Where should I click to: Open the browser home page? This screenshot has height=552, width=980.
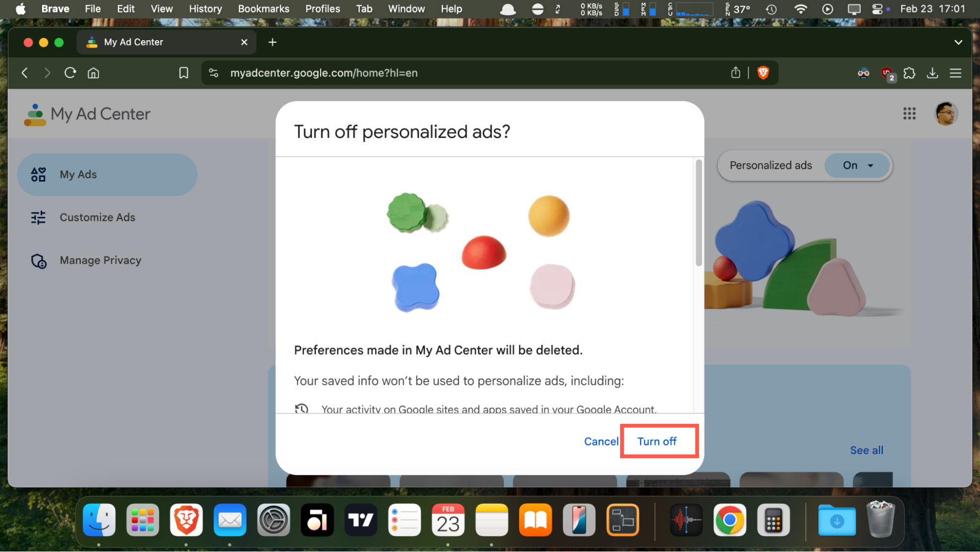(93, 73)
